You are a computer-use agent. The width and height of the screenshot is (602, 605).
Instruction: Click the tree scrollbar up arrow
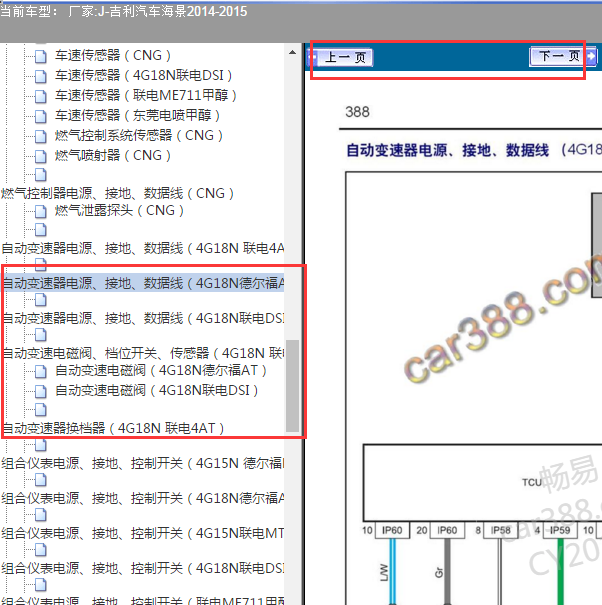tap(293, 52)
